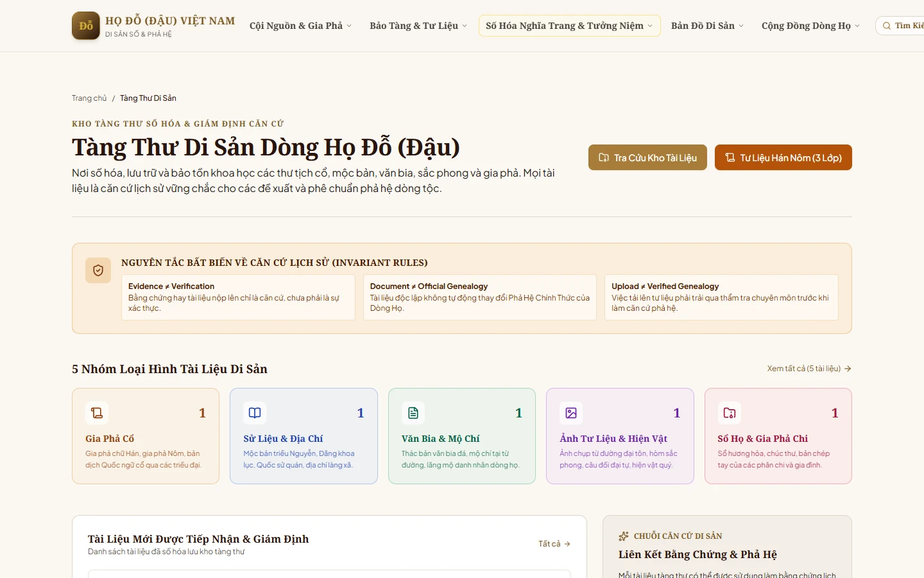Open Số Hóa Nghĩa Trang & Tưởng Niệm menu
Image resolution: width=924 pixels, height=578 pixels.
click(569, 26)
